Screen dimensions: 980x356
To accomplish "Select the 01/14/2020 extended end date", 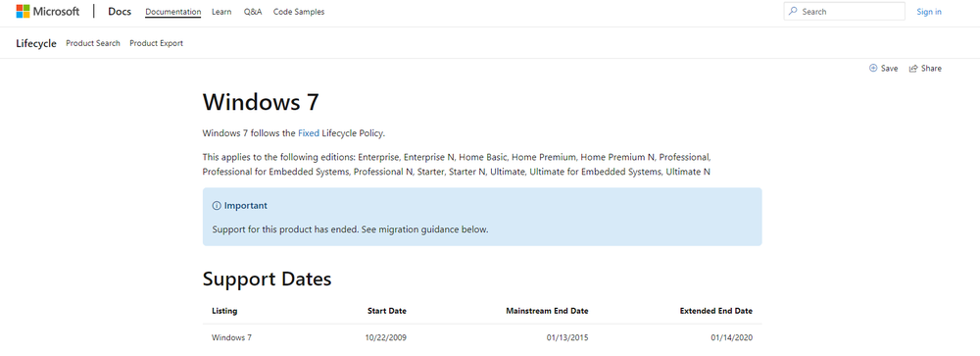I will pos(732,337).
